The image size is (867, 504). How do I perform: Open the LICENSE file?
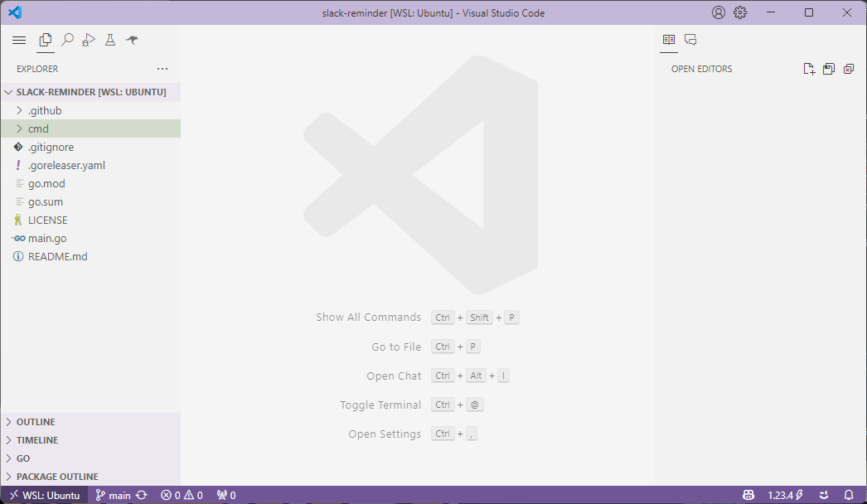[x=90, y=220]
